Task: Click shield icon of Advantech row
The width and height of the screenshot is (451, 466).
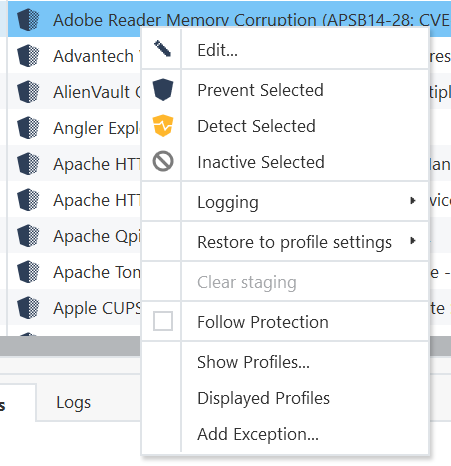Action: [28, 56]
